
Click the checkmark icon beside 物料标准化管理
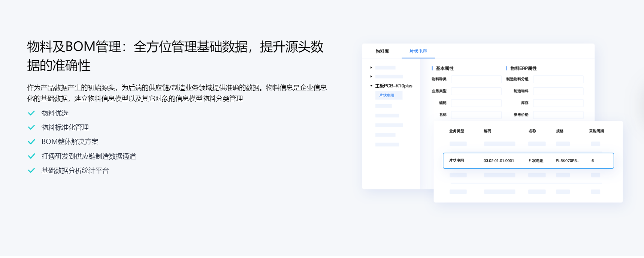[x=31, y=127]
